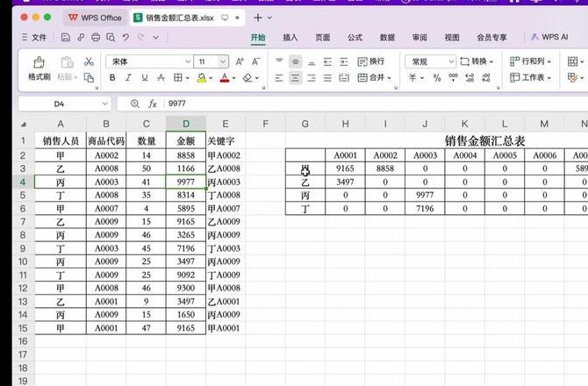Switch to the 数据 Data tab
This screenshot has height=386, width=588.
coord(387,38)
